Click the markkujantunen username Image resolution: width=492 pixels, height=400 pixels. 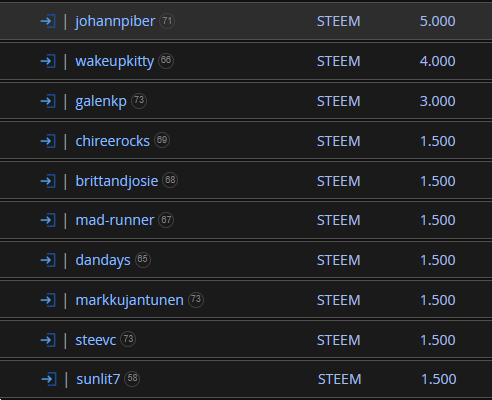pos(129,301)
